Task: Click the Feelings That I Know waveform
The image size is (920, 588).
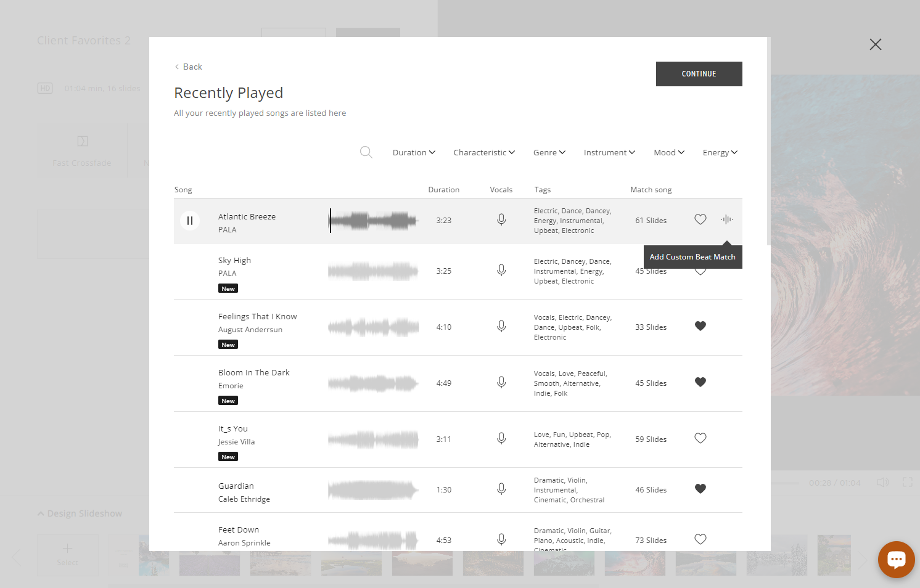Action: point(374,327)
